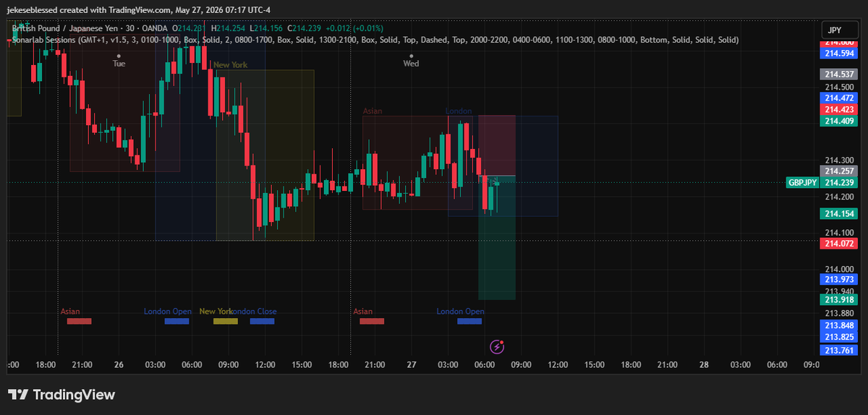Click the blue 214.472 price label
868x415 pixels.
[839, 98]
